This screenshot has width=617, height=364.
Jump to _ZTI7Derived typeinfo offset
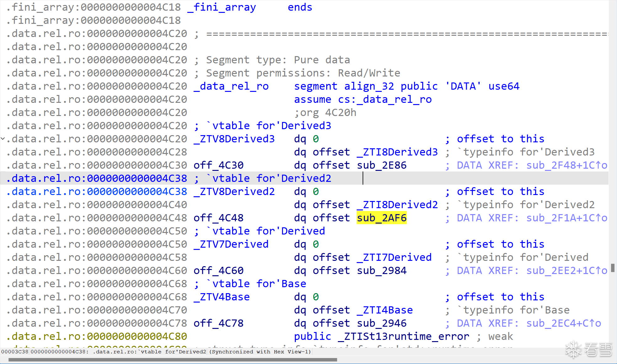394,257
